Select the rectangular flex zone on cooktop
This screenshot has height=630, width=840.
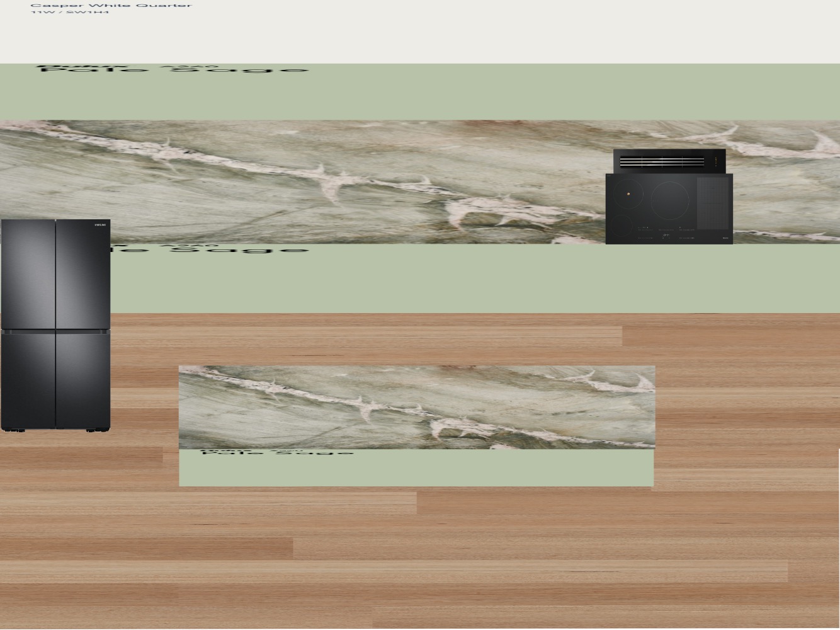(713, 203)
